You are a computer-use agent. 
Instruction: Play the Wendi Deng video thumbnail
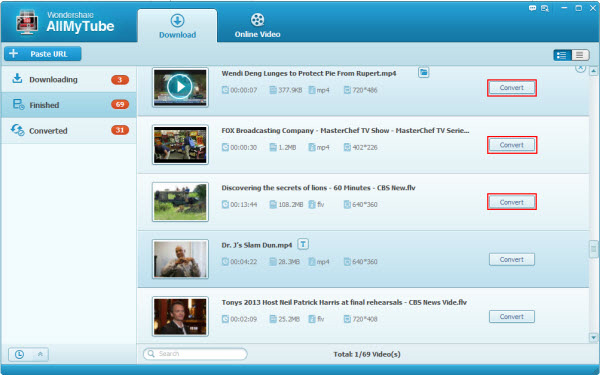coord(180,87)
